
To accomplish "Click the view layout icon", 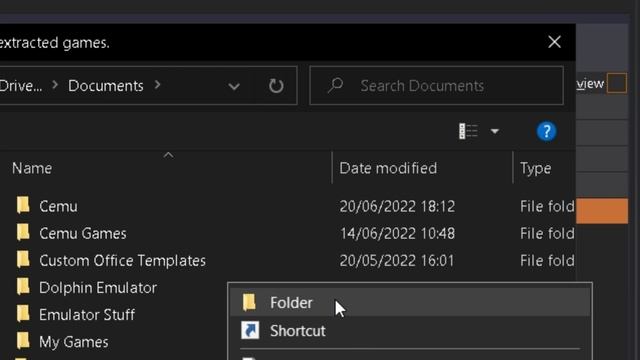I will [468, 131].
